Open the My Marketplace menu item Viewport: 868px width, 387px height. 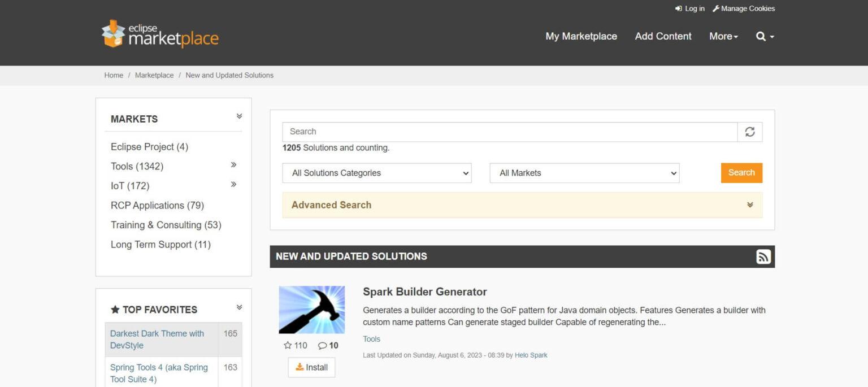coord(581,36)
